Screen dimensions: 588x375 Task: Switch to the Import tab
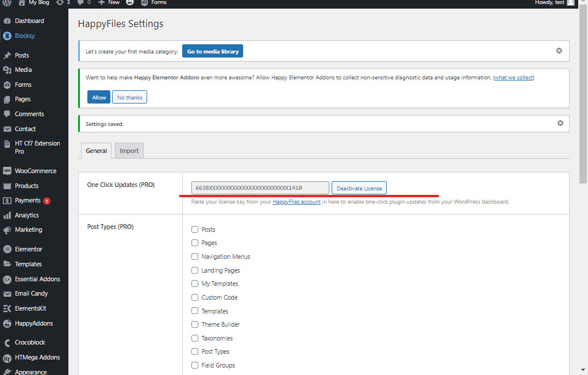(x=129, y=151)
